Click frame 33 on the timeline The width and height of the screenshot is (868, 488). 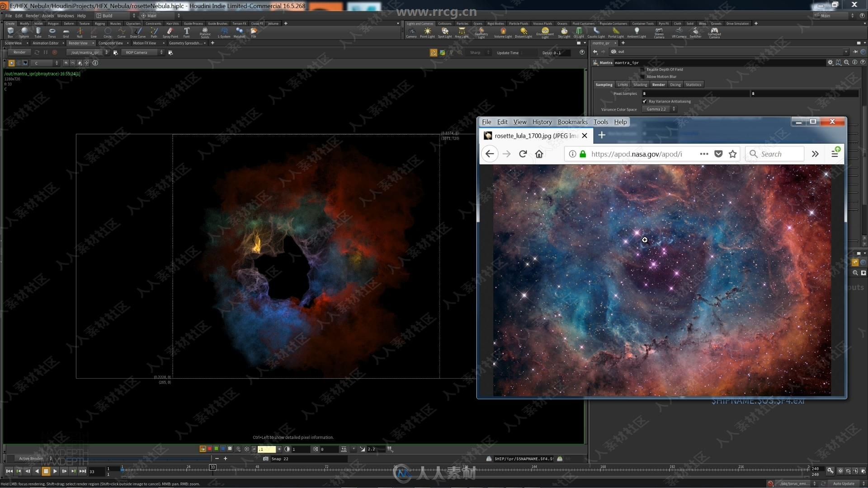(x=212, y=470)
